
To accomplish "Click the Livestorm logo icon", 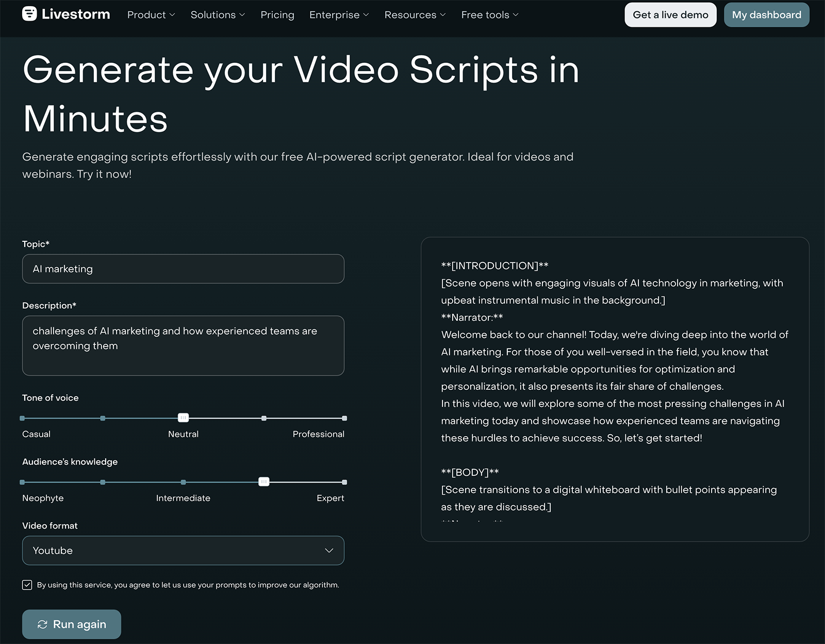I will coord(29,14).
